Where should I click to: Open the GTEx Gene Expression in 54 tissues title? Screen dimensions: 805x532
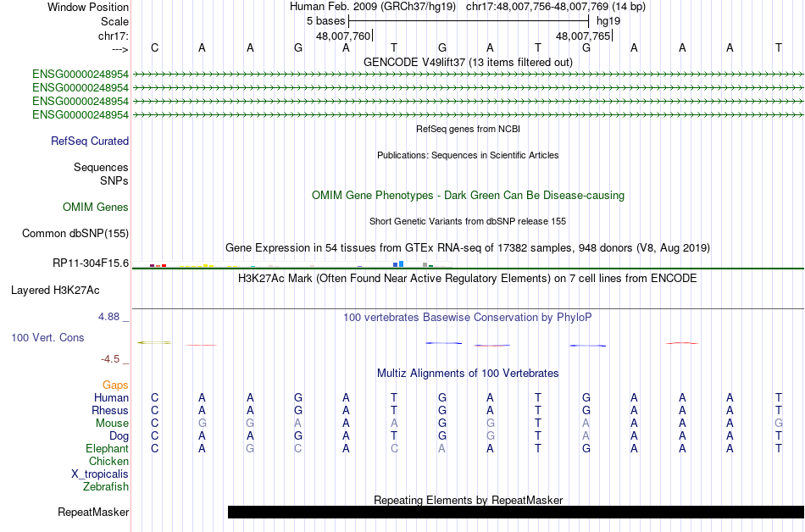[468, 248]
